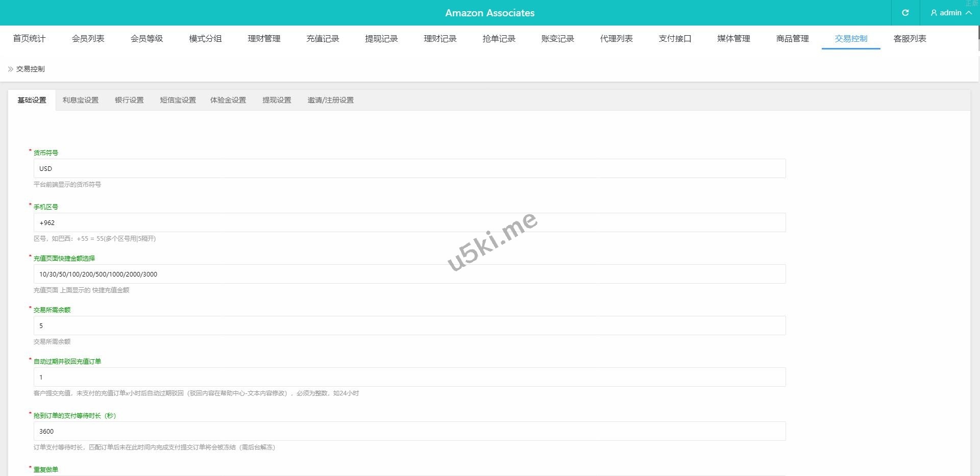Switch to the 银行设置 tab
The height and width of the screenshot is (476, 980).
click(129, 100)
